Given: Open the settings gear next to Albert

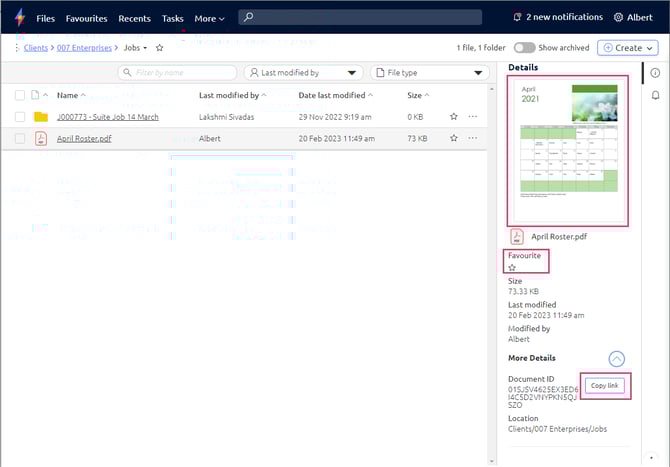Looking at the screenshot, I should (618, 18).
